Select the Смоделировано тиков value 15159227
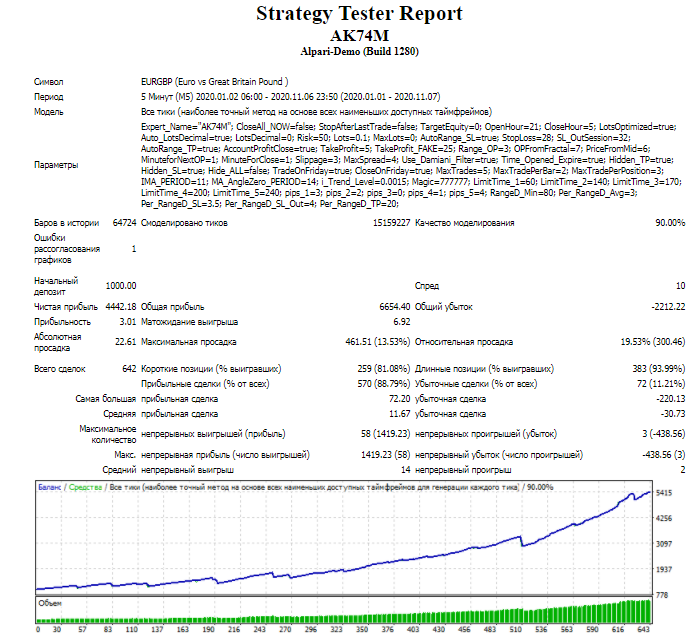690x634 pixels. (391, 223)
